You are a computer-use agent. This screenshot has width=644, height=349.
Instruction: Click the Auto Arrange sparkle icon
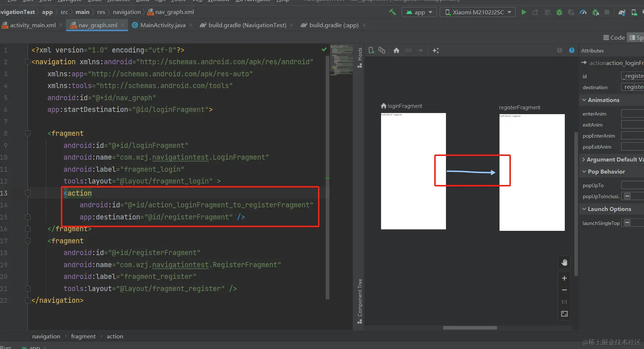point(436,50)
